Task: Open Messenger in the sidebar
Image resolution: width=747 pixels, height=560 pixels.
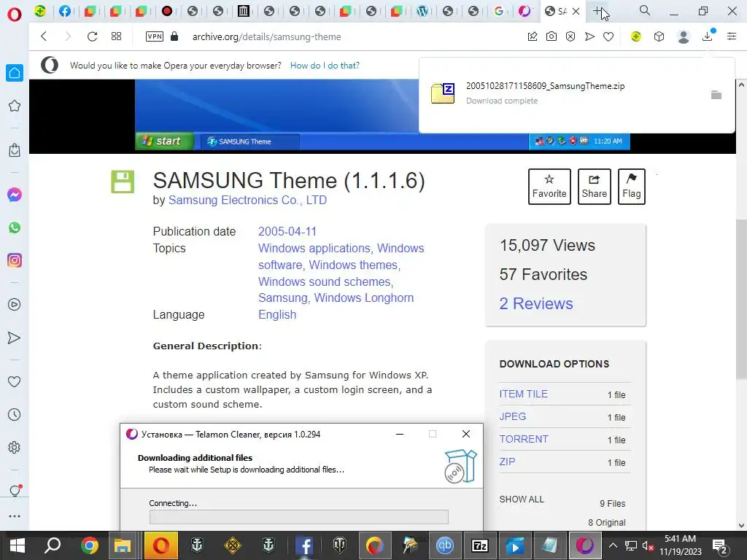Action: tap(15, 194)
